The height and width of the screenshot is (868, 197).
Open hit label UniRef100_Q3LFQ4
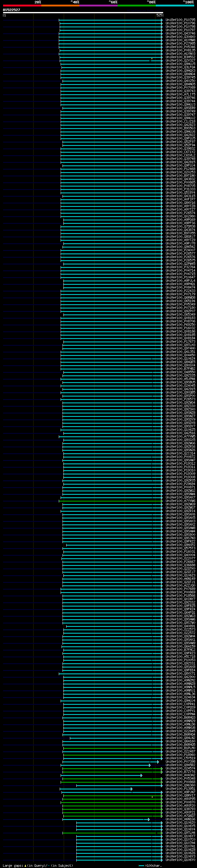[180, 67]
